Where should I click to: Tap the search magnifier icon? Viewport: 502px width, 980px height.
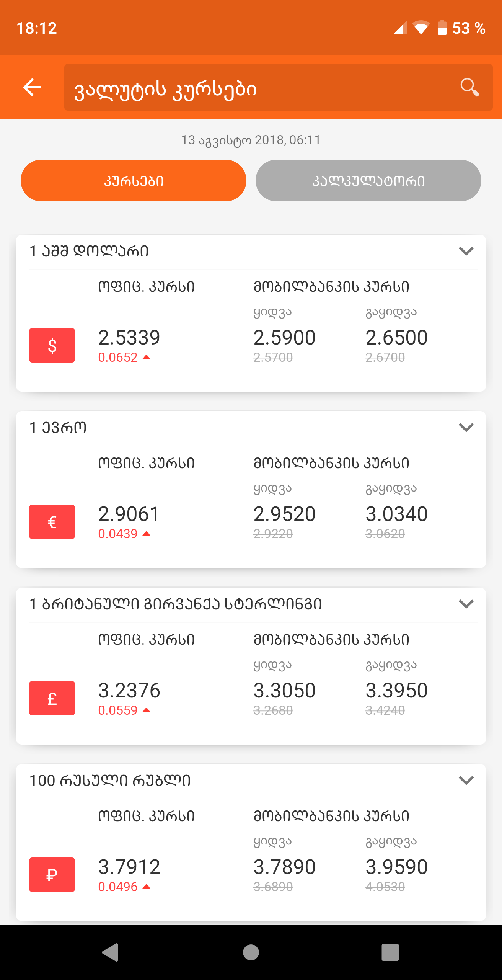[x=469, y=87]
